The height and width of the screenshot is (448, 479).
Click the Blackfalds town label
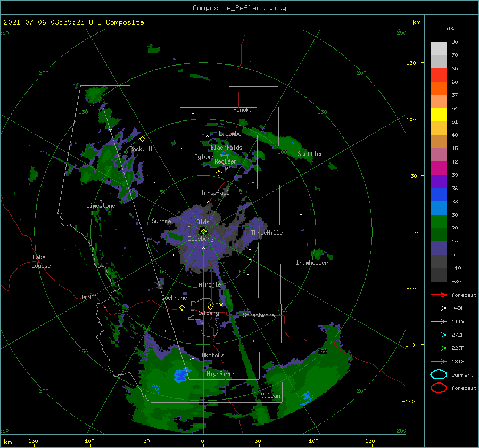(226, 148)
